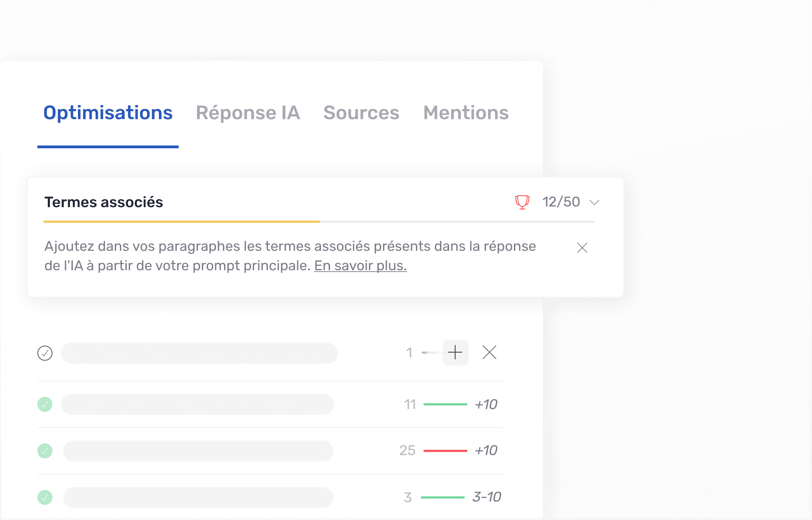This screenshot has width=812, height=520.
Task: Click the green checkmark icon on the bottom row
Action: [x=45, y=497]
